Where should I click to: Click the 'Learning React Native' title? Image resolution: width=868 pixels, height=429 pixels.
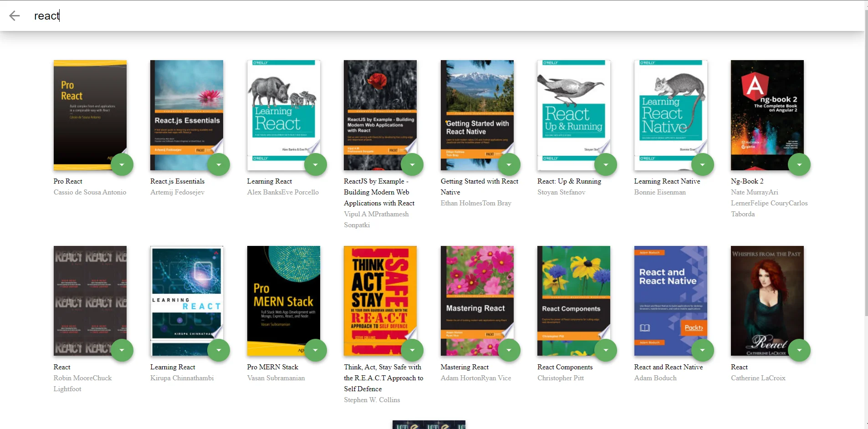point(667,181)
